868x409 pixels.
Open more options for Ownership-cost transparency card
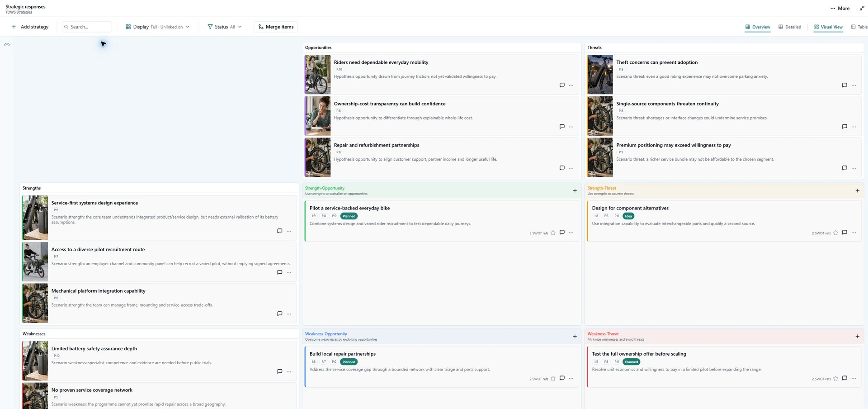tap(571, 127)
